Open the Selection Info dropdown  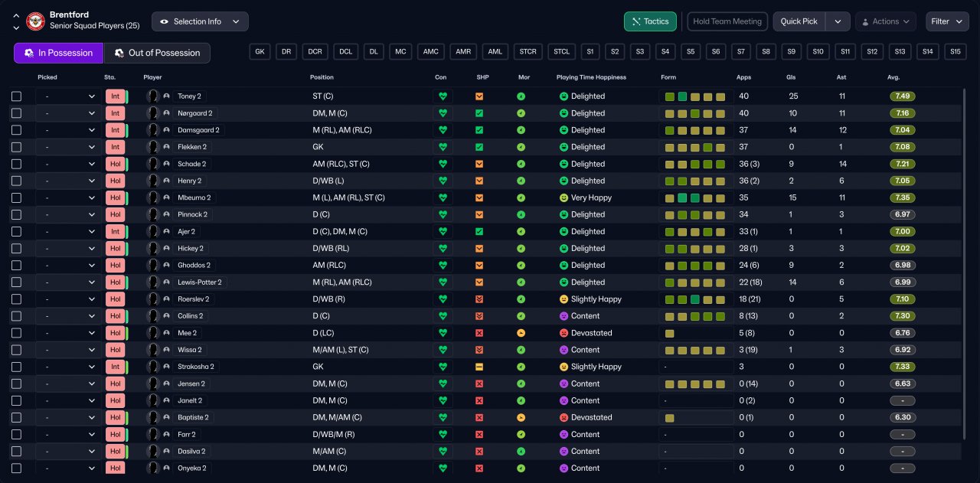tap(200, 21)
